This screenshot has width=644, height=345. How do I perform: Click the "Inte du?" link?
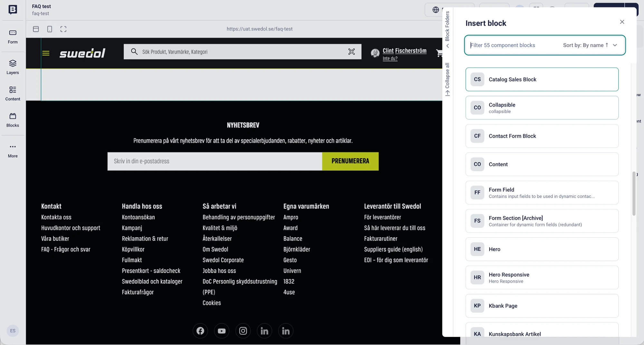(390, 58)
